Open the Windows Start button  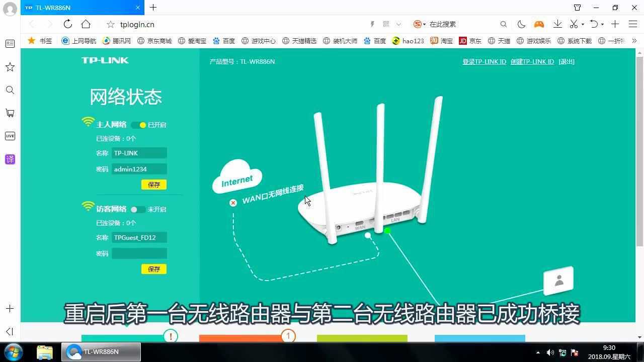pyautogui.click(x=13, y=351)
